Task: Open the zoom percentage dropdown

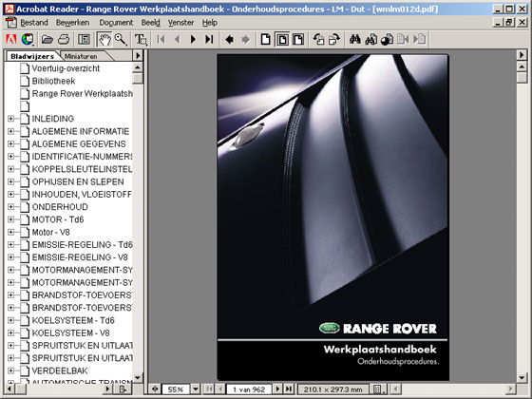Action: tap(196, 389)
